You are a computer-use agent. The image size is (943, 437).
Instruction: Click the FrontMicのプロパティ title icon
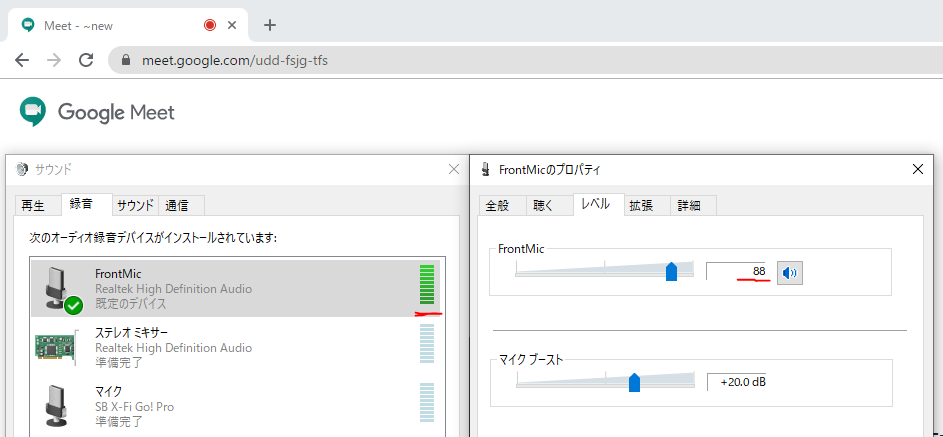pos(485,170)
